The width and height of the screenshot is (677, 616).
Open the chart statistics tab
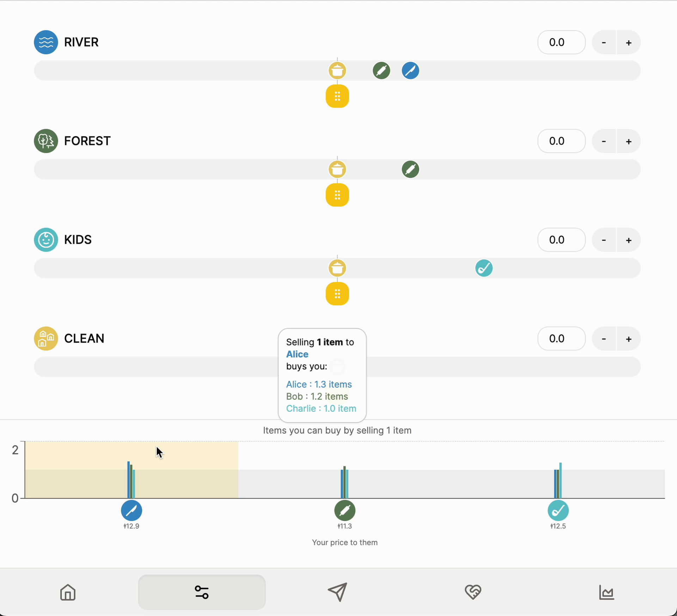pyautogui.click(x=606, y=592)
